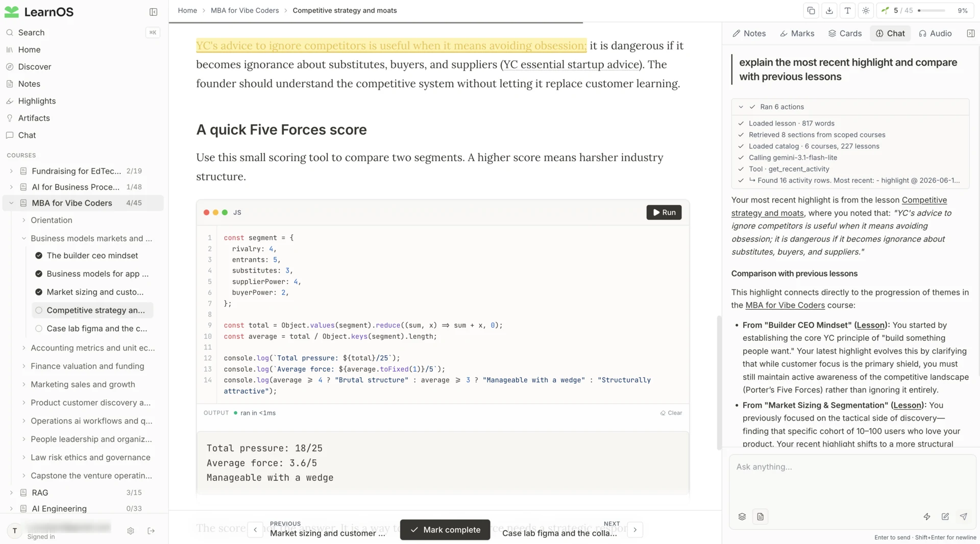This screenshot has width=980, height=544.
Task: Collapse the right chat panel icon
Action: point(970,33)
